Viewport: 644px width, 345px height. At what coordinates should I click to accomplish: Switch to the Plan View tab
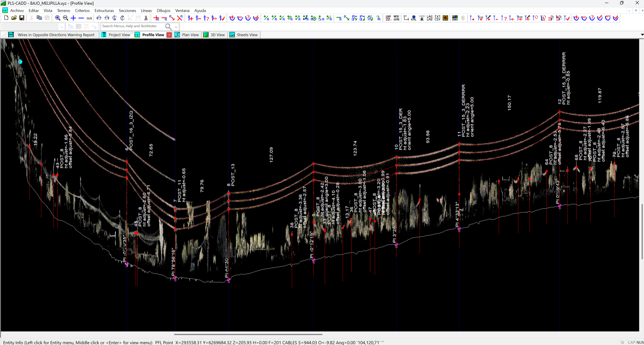point(187,35)
